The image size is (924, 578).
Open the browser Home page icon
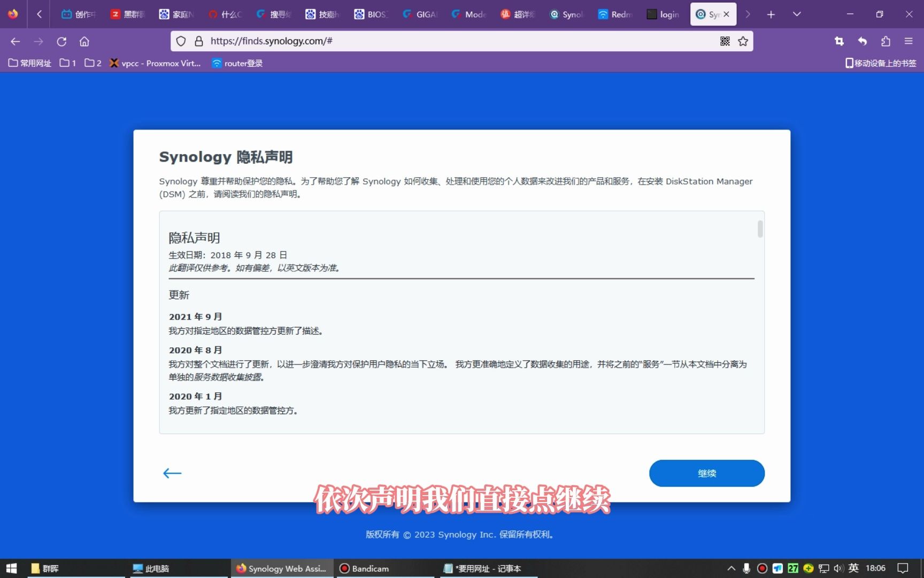click(x=84, y=41)
